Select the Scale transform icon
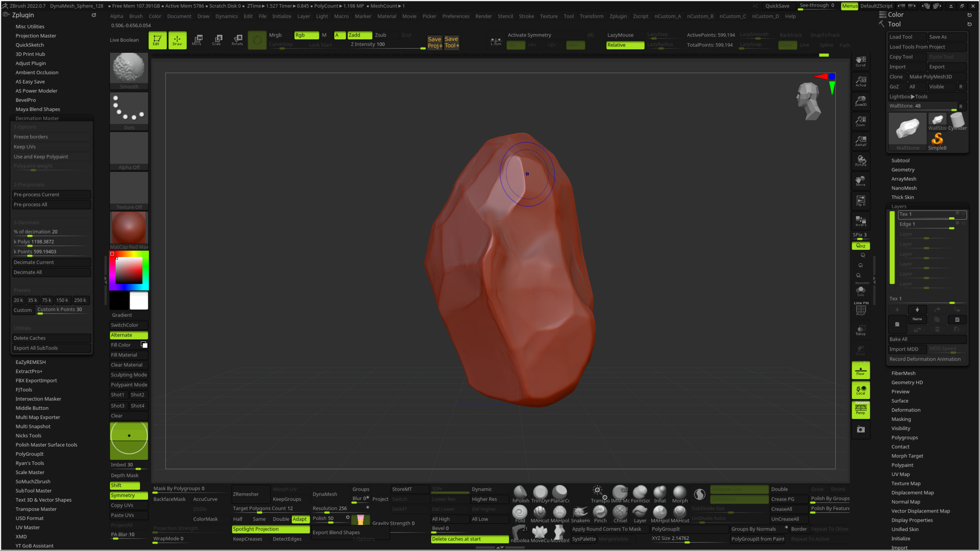Screen dimensions: 980x551 (x=216, y=40)
